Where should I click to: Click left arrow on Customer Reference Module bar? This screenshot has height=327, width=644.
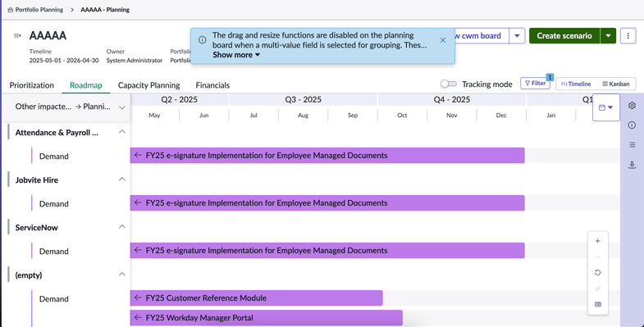click(x=138, y=297)
